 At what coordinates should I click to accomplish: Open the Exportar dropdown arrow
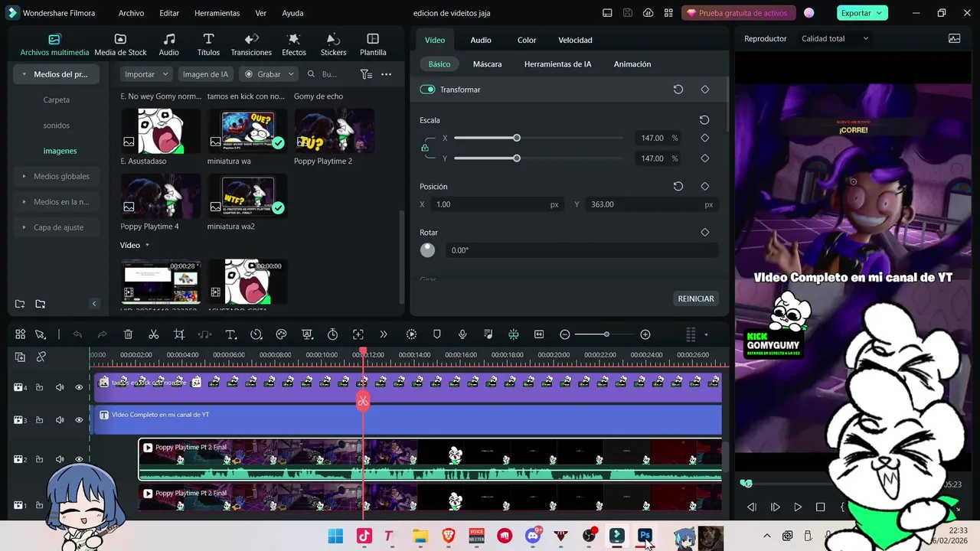tap(880, 13)
